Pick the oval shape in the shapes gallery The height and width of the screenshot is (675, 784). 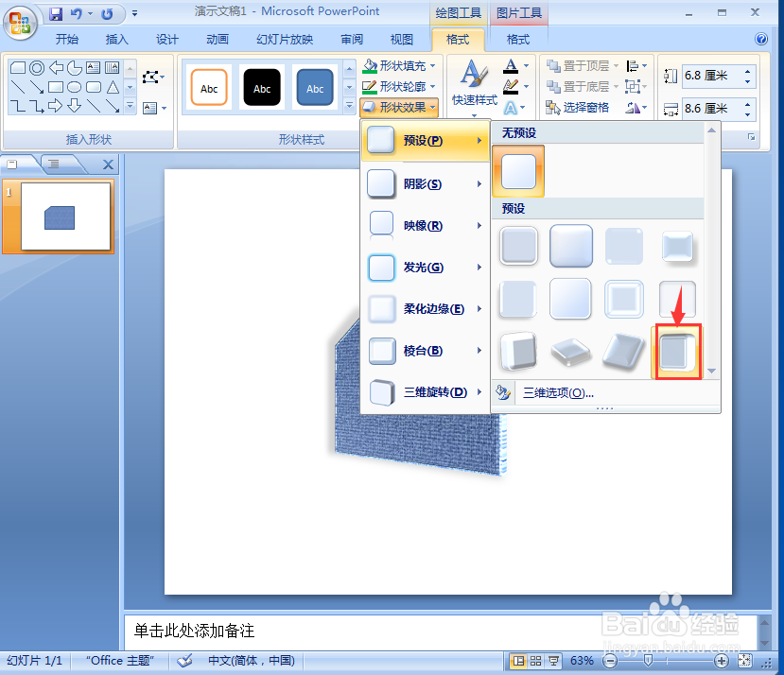click(x=74, y=87)
